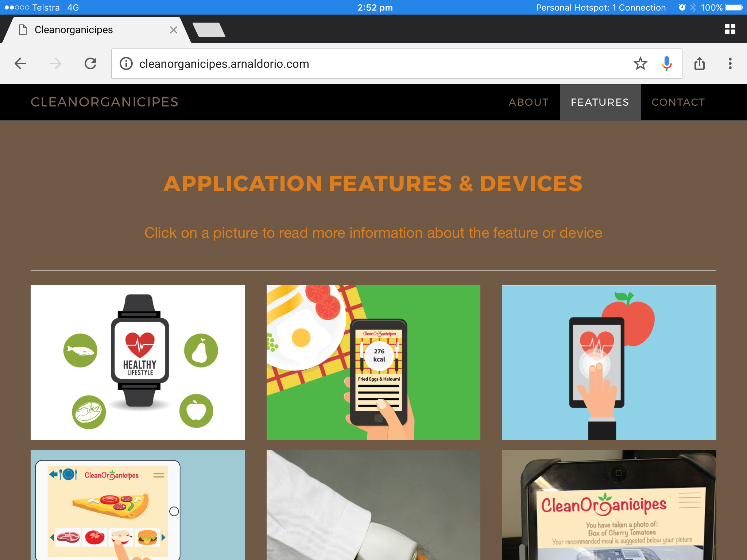
Task: Open a new blank tab
Action: coord(209,30)
